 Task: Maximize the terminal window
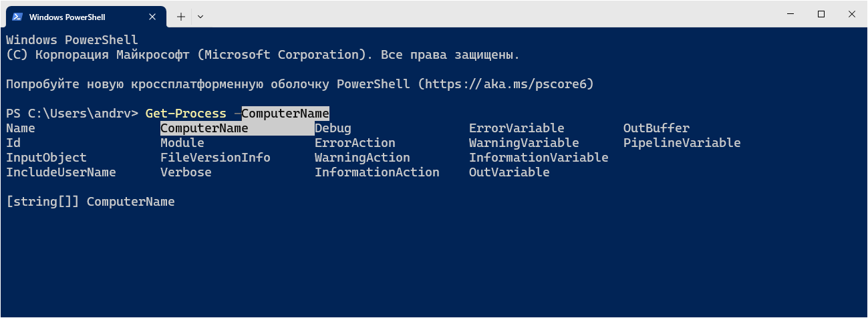[x=821, y=14]
